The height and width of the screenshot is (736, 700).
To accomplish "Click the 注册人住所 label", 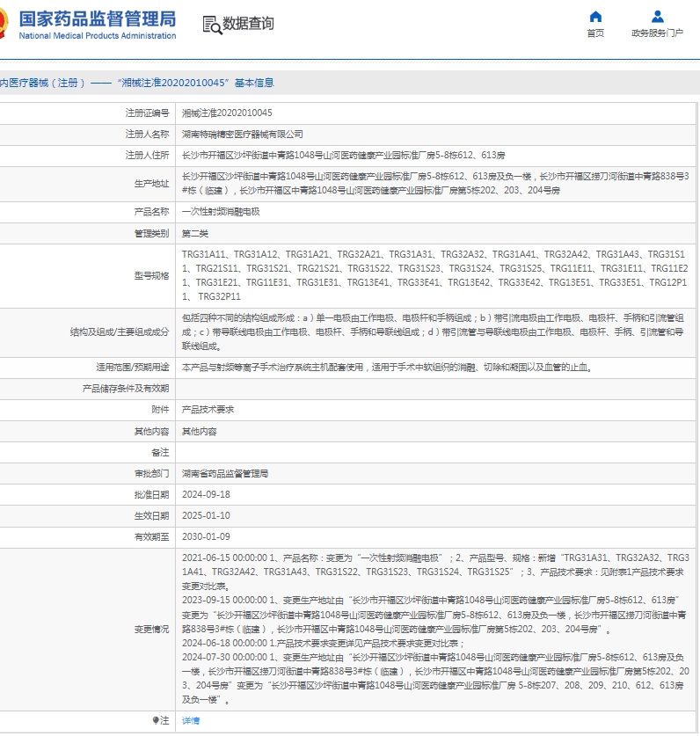I will click(147, 156).
